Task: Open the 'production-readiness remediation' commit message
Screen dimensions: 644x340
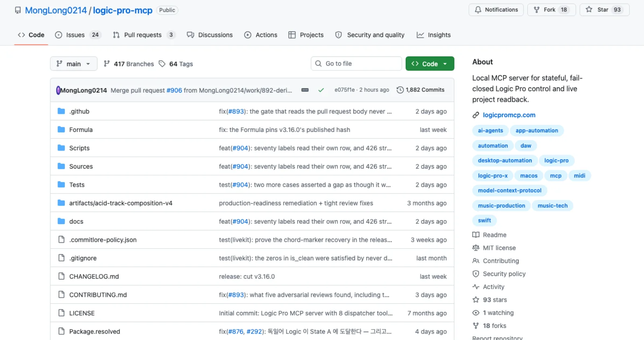Action: (x=296, y=203)
